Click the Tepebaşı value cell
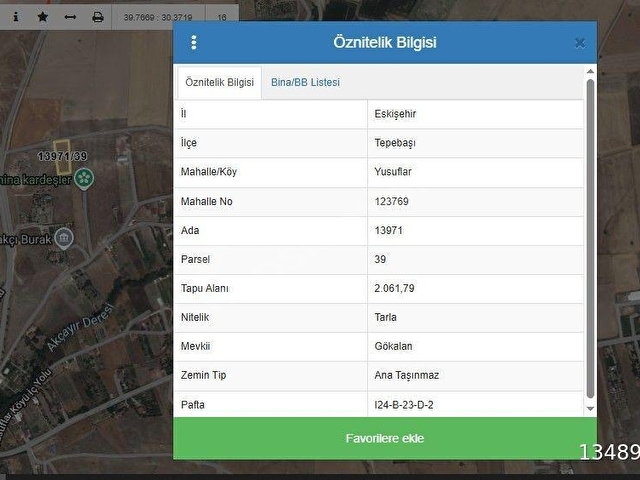 (476, 143)
